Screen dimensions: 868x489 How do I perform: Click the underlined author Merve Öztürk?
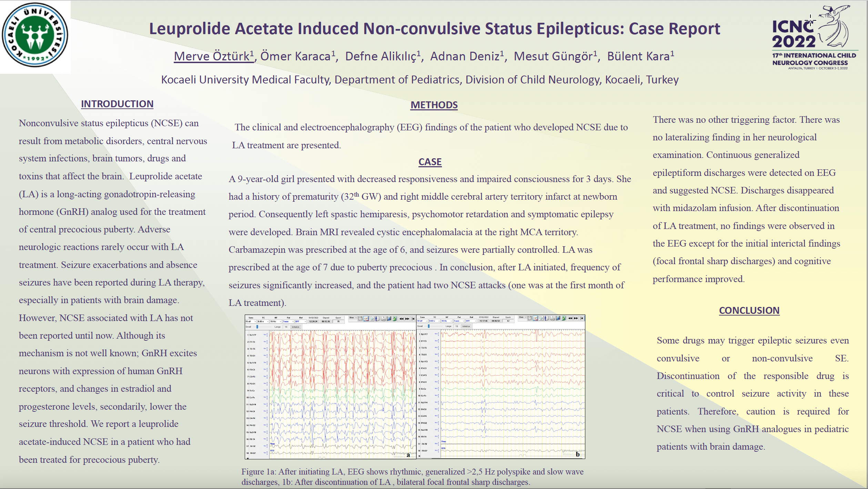pyautogui.click(x=214, y=56)
